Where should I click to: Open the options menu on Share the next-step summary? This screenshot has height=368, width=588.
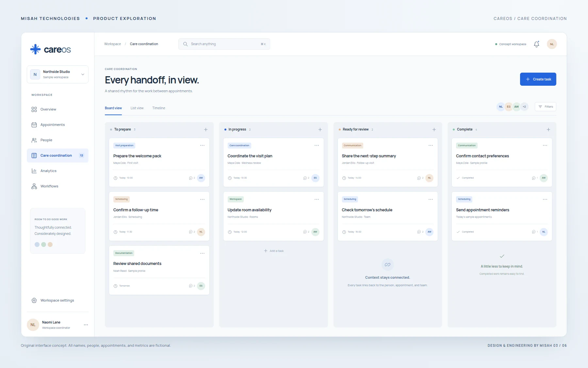coord(431,146)
